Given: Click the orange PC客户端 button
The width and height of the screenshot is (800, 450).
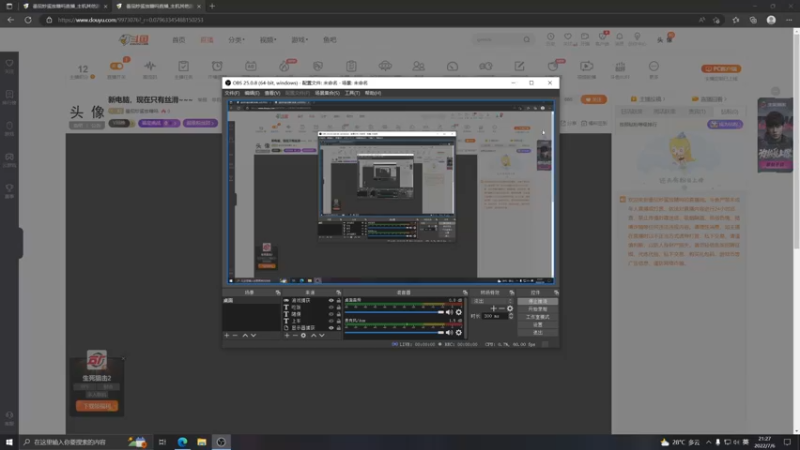Looking at the screenshot, I should click(x=721, y=68).
